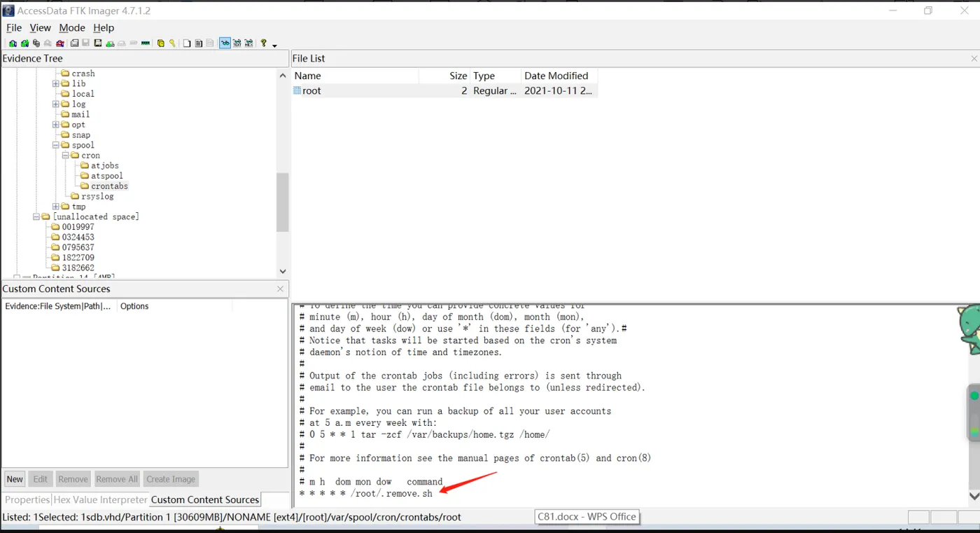
Task: Sort File List by Name column
Action: [356, 76]
